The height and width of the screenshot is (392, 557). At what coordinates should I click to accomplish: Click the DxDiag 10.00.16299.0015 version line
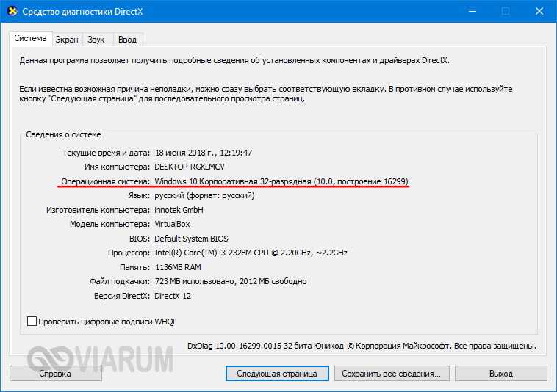click(x=362, y=346)
